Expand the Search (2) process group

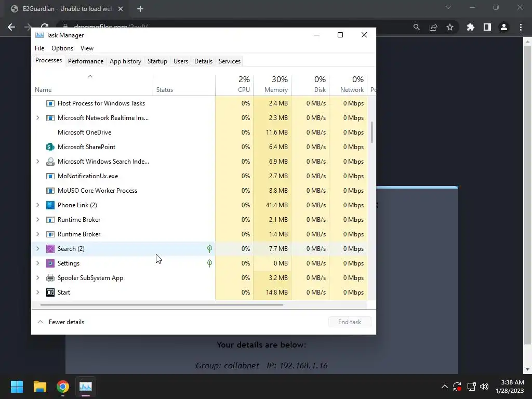[x=37, y=249]
